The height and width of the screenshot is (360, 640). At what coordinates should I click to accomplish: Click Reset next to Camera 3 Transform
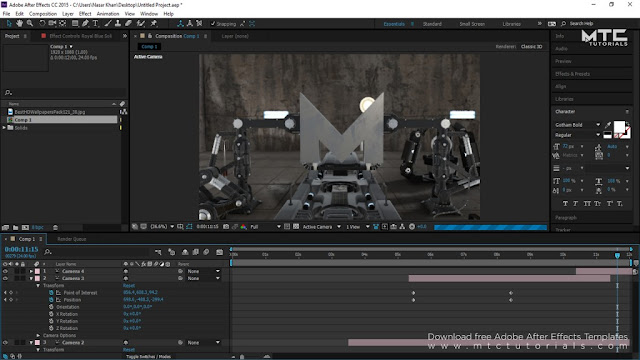[x=129, y=286]
